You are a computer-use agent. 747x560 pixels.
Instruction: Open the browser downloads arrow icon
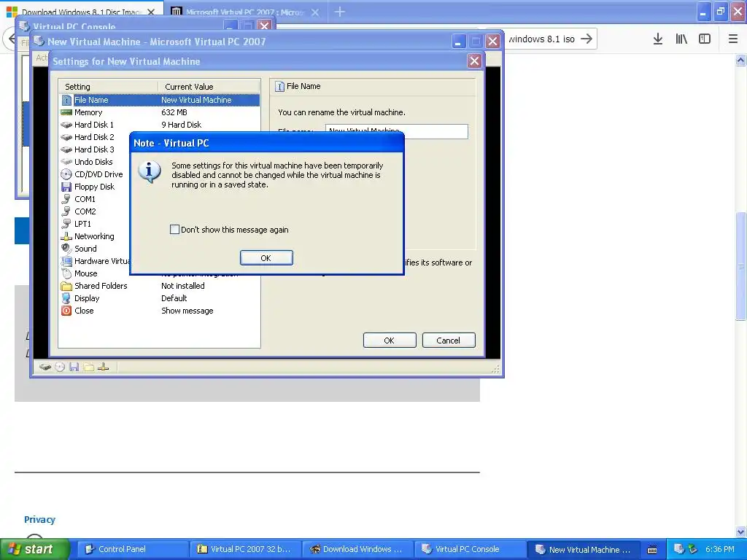[x=658, y=39]
